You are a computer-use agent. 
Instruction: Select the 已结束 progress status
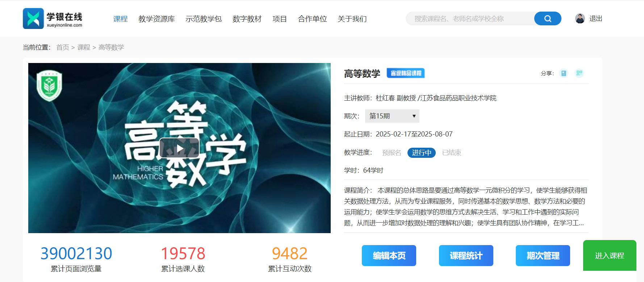tap(452, 153)
